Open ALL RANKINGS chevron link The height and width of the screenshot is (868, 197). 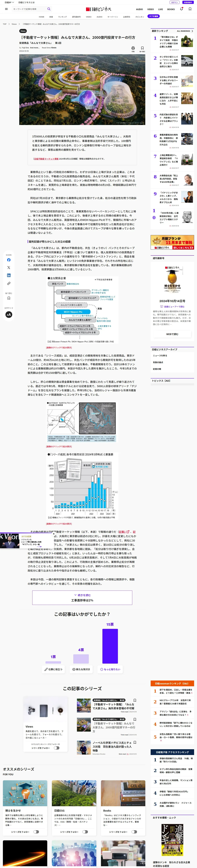[185, 31]
